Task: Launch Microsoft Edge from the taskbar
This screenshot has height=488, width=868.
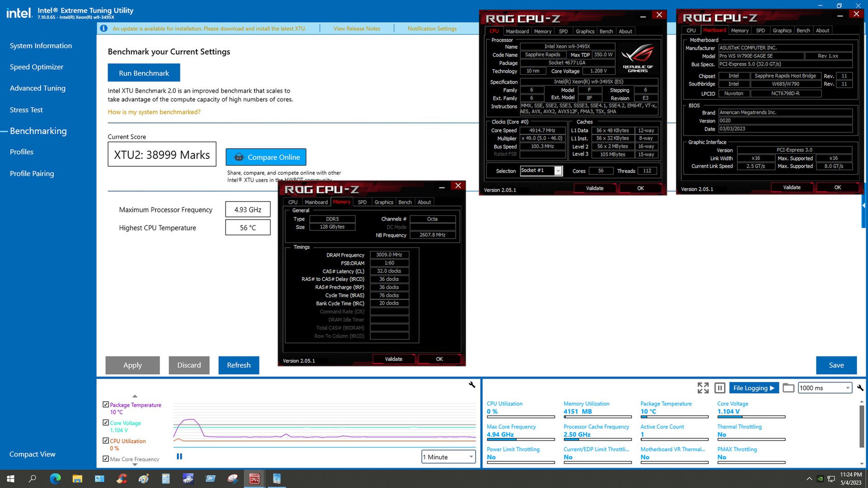Action: pos(55,479)
